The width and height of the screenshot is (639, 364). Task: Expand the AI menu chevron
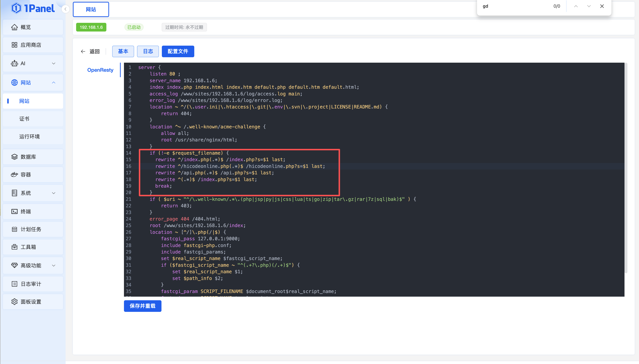53,64
